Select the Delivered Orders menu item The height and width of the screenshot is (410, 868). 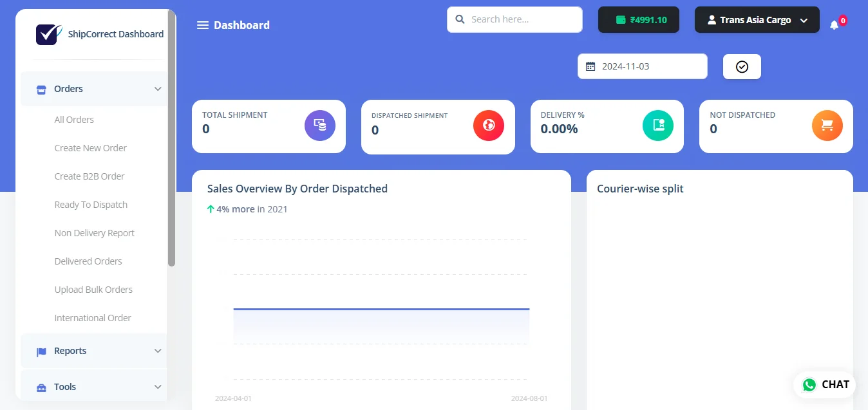pyautogui.click(x=88, y=261)
